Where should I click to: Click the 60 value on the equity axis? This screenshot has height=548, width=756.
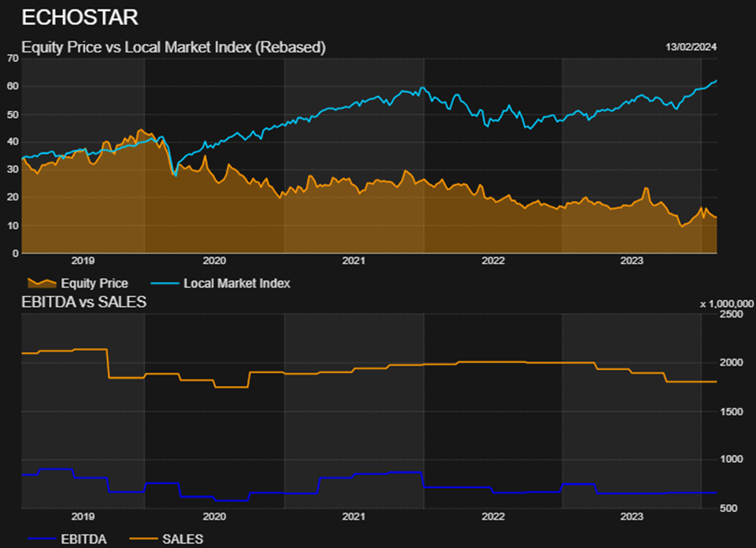coord(13,86)
